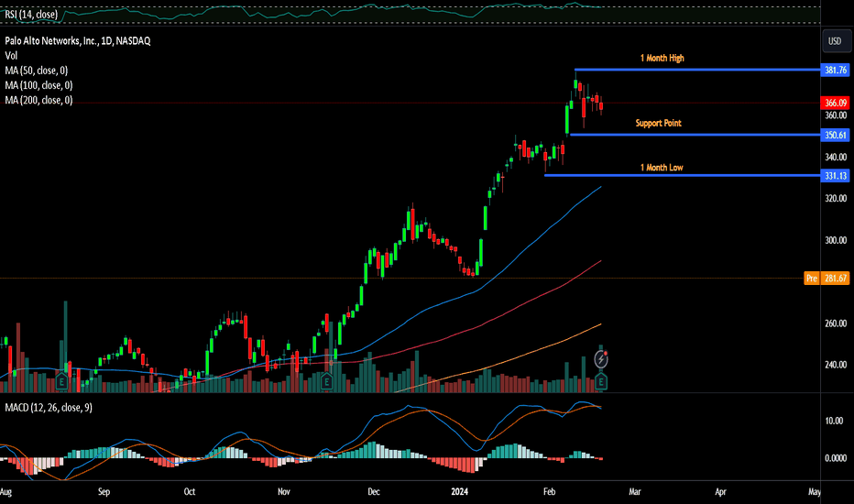Open the February earnings marker icon
Screen dimensions: 854x504
coord(601,382)
